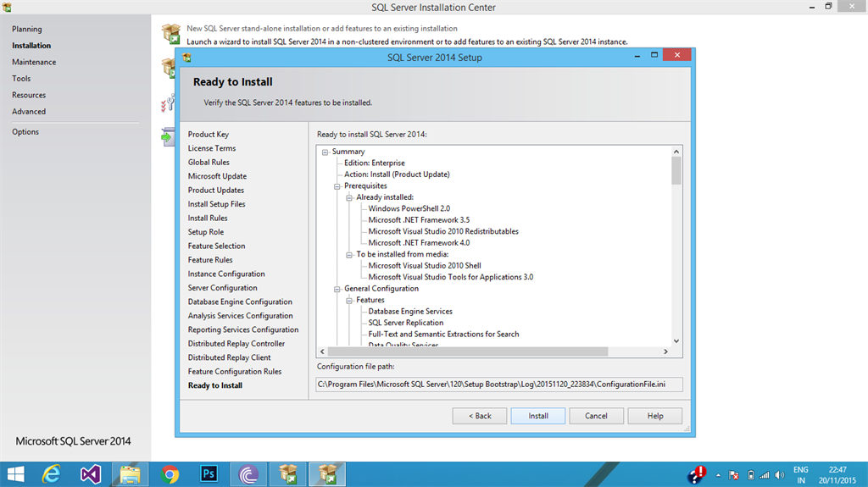
Task: Select the Analysis Services Configuration step
Action: point(240,315)
